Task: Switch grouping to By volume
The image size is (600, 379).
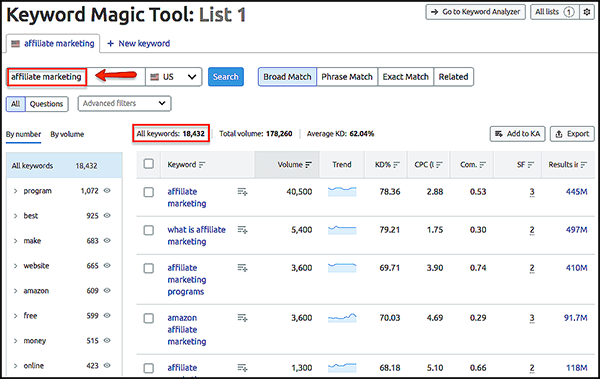Action: click(x=67, y=134)
